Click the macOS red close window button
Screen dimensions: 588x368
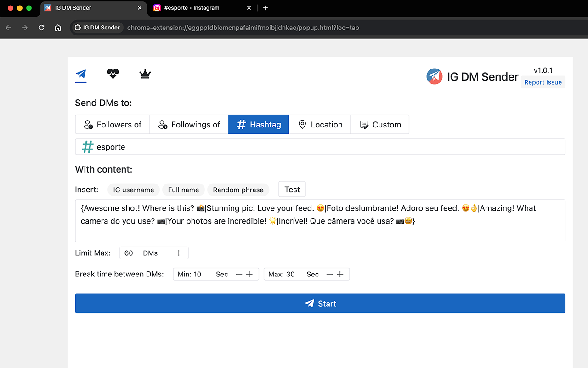[x=11, y=8]
